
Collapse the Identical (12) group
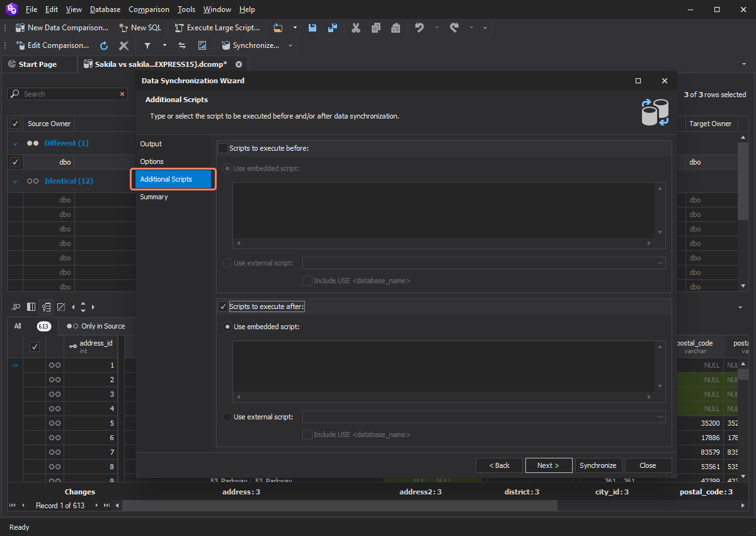pyautogui.click(x=14, y=181)
